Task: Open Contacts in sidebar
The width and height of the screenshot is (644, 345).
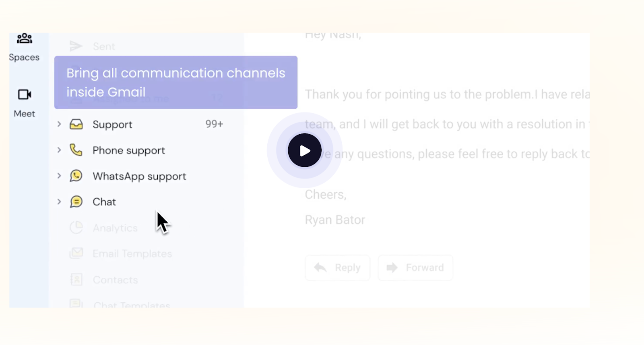Action: [115, 280]
